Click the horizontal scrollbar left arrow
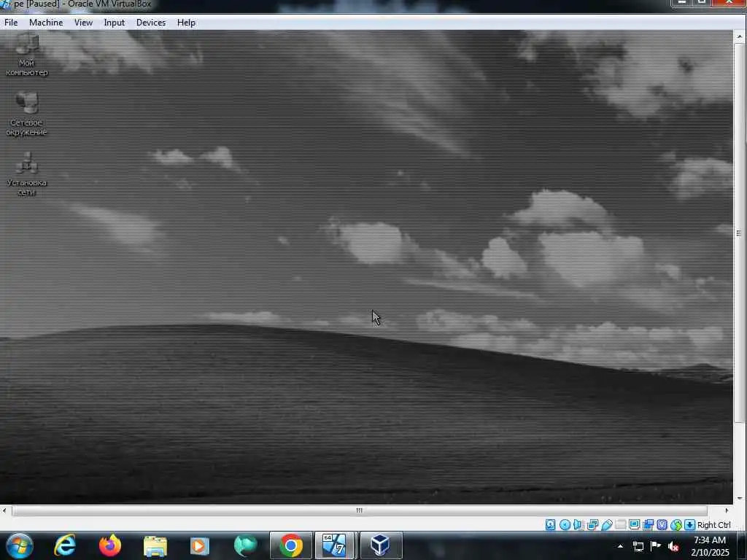Image resolution: width=747 pixels, height=560 pixels. click(x=5, y=510)
